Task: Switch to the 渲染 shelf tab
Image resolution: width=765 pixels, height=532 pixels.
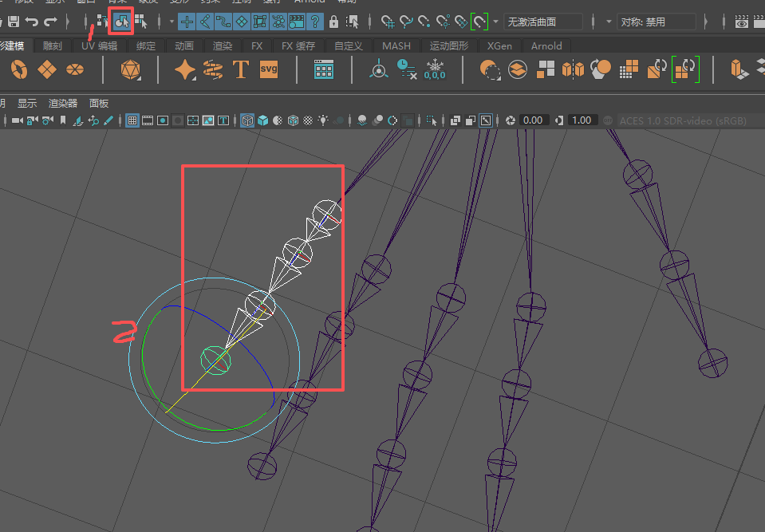Action: [223, 45]
